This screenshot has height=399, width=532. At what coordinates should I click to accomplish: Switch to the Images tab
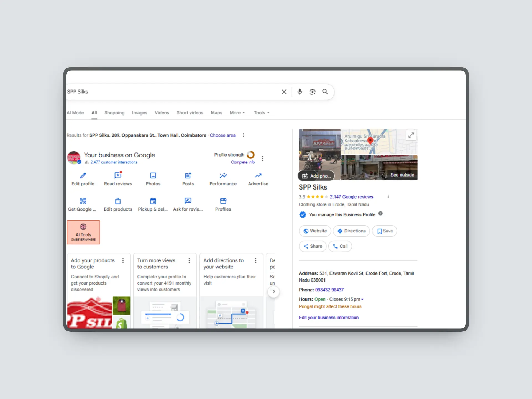[140, 113]
